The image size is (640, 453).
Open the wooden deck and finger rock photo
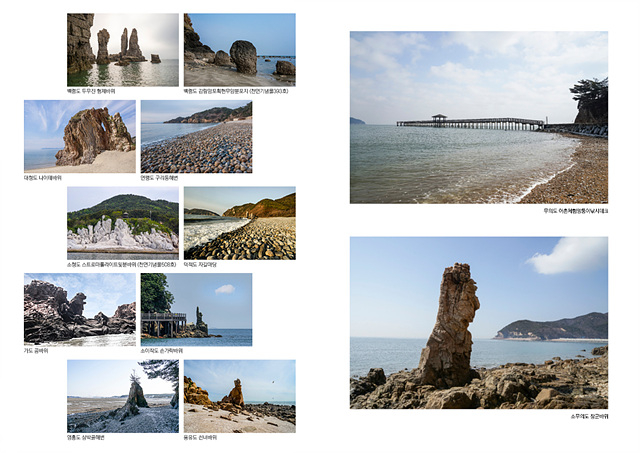tap(196, 309)
